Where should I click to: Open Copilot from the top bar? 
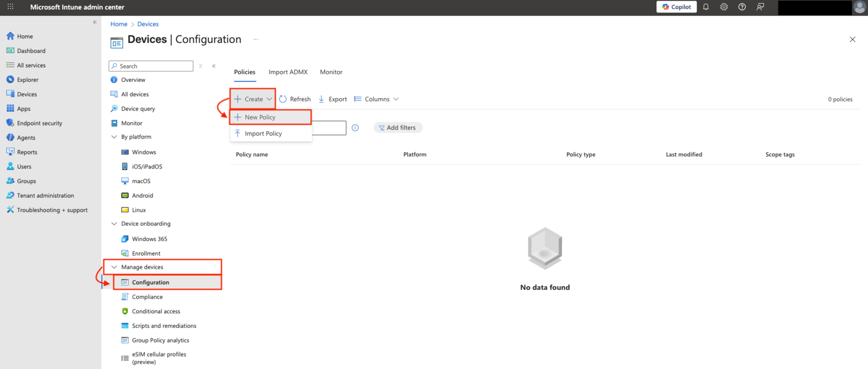676,7
